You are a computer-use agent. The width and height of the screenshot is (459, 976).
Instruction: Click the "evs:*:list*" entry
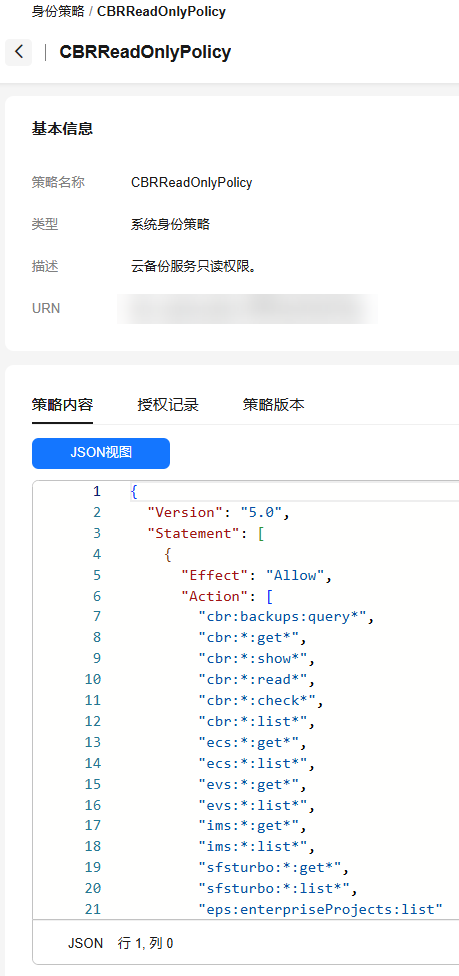(x=256, y=805)
